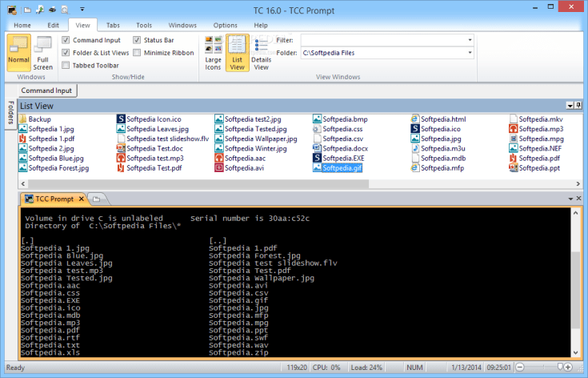Click icon of Softpedia.html
Viewport: 588px width, 378px height.
click(414, 119)
